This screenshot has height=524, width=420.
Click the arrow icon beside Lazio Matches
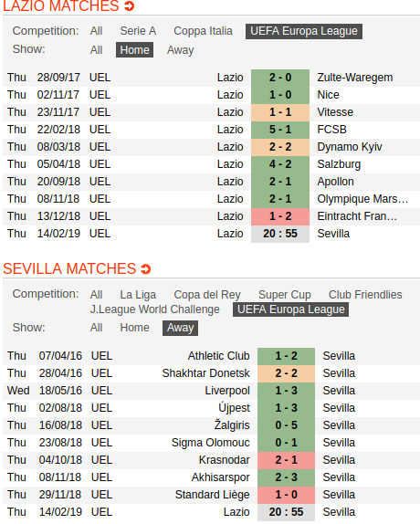click(130, 5)
